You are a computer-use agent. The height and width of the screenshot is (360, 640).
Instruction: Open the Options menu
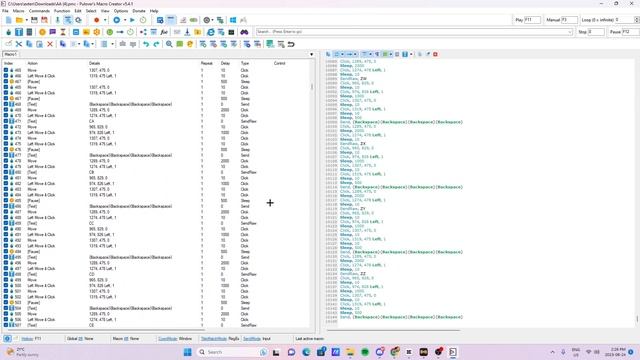[121, 11]
